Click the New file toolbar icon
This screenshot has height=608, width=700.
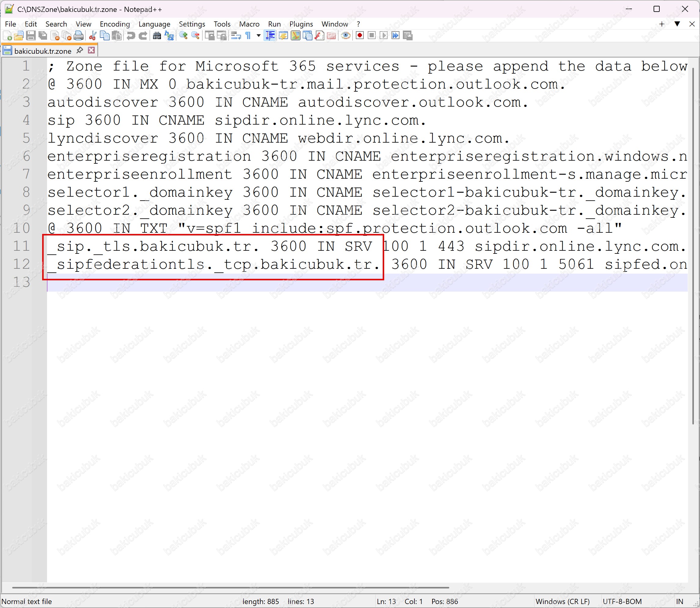[x=7, y=36]
